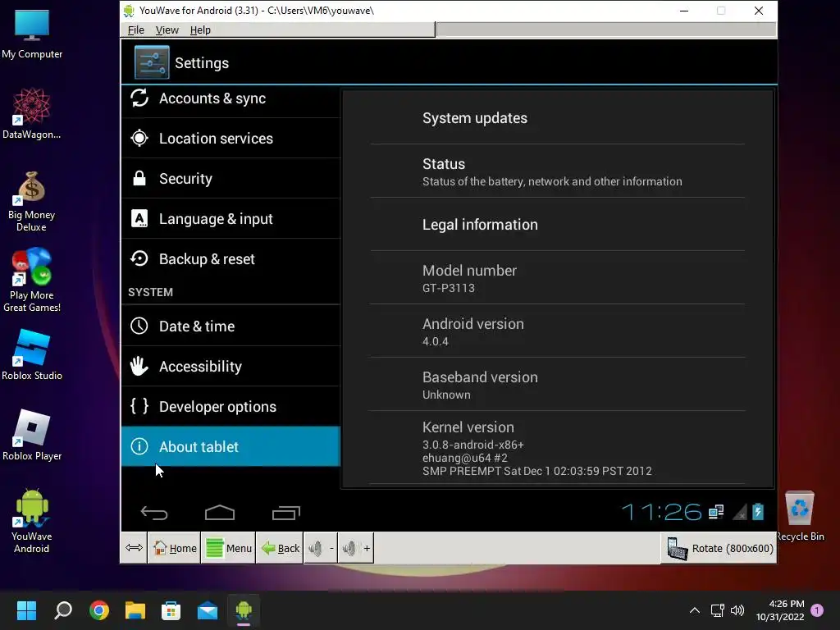The image size is (840, 630).
Task: Click system tray volume icon
Action: [737, 610]
